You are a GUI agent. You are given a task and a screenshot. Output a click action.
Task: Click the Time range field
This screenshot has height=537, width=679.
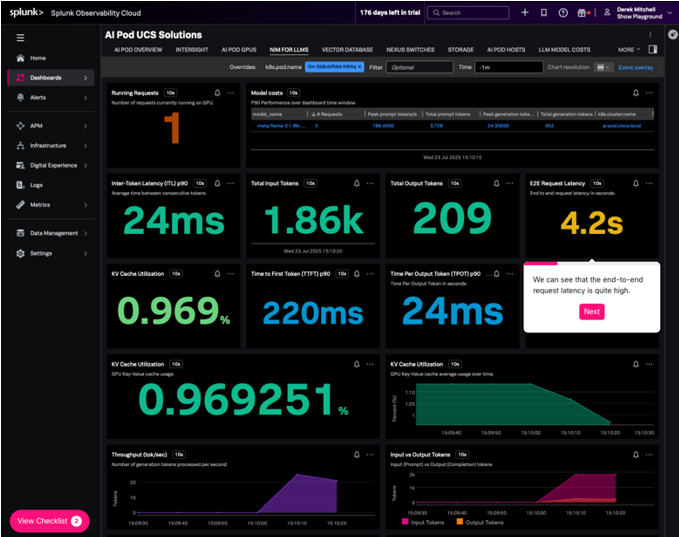(509, 67)
